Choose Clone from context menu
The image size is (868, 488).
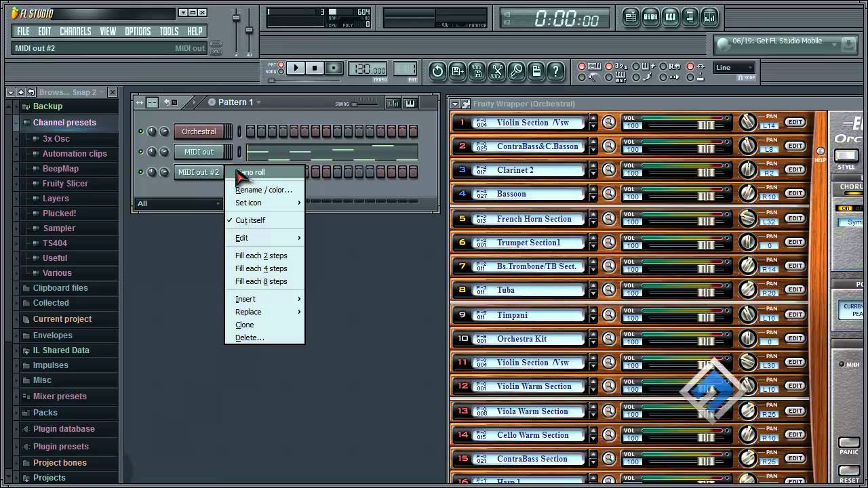click(264, 325)
